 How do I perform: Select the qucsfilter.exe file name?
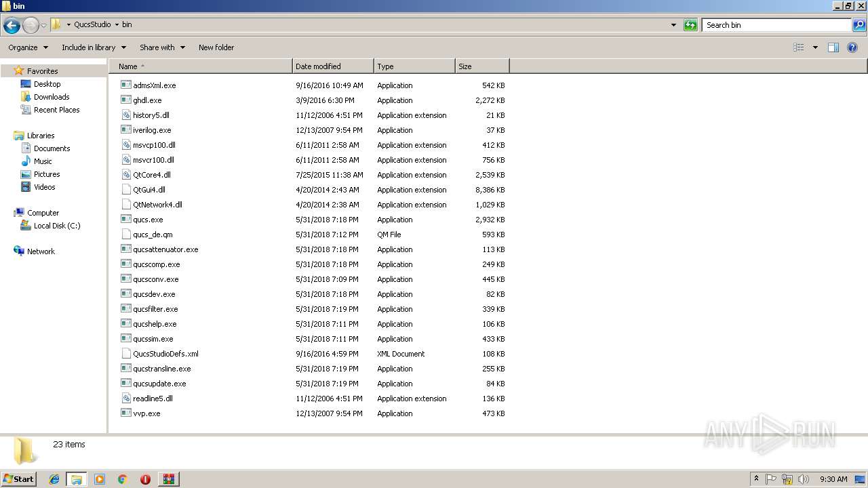(x=155, y=309)
